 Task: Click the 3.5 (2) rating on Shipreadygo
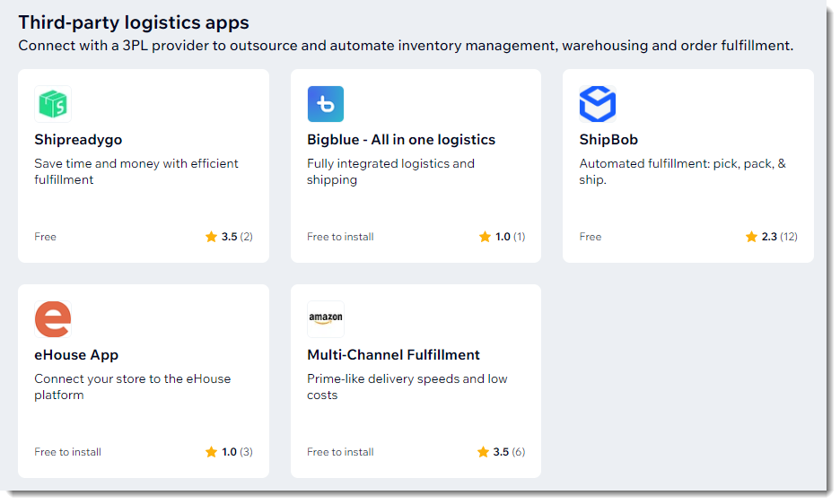point(229,237)
